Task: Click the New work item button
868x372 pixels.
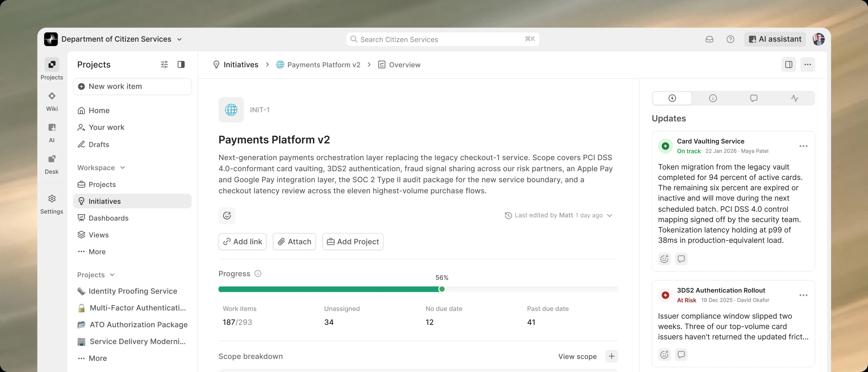Action: pyautogui.click(x=132, y=86)
